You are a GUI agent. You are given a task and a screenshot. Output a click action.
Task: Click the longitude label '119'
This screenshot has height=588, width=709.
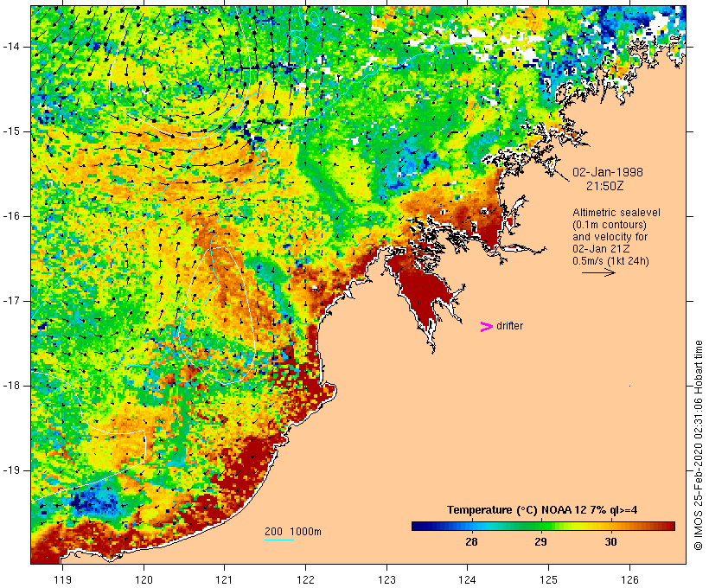click(x=62, y=579)
